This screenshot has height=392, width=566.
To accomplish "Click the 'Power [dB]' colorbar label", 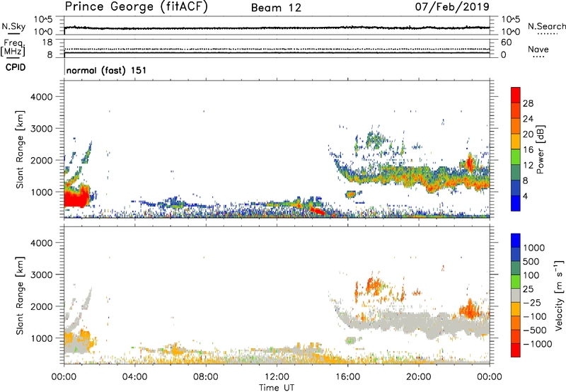I will pos(540,149).
